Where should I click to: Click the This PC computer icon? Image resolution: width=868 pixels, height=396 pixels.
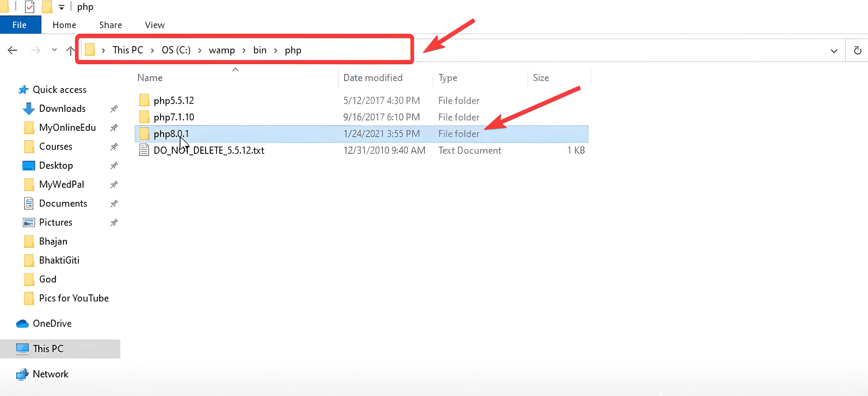pos(22,348)
